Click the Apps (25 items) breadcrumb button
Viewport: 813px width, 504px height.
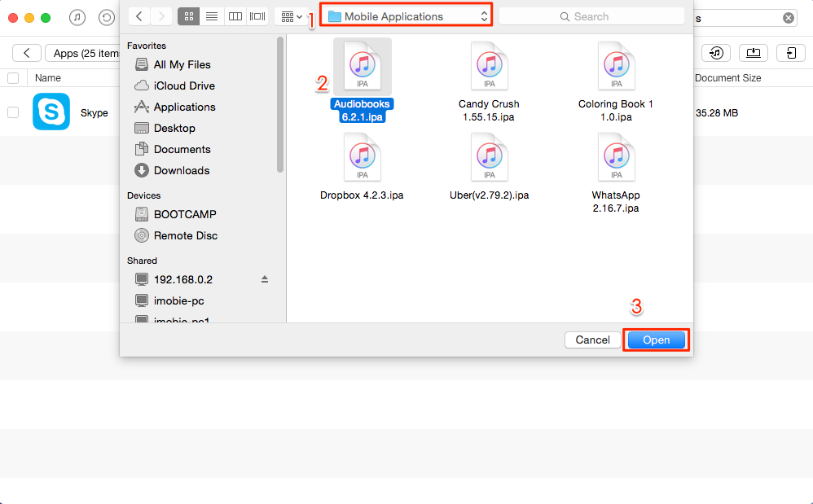coord(83,53)
